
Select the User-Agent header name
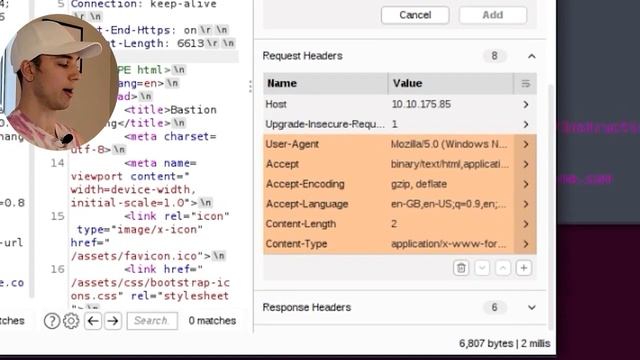point(292,144)
